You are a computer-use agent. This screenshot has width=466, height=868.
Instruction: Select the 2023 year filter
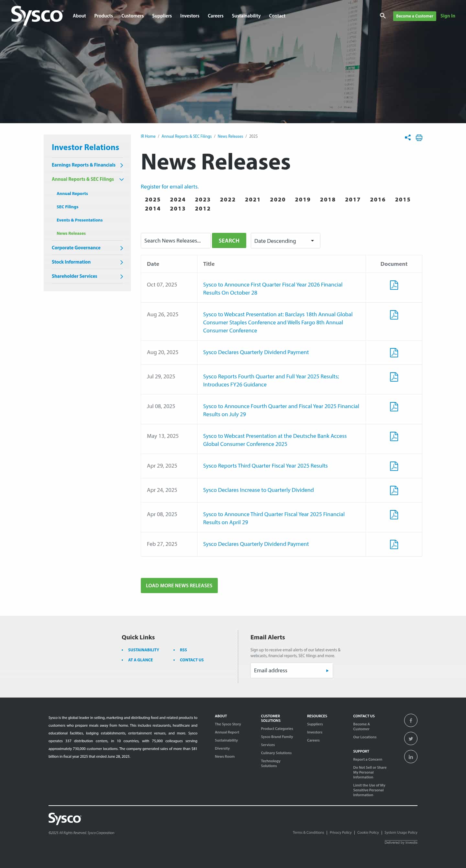point(203,200)
